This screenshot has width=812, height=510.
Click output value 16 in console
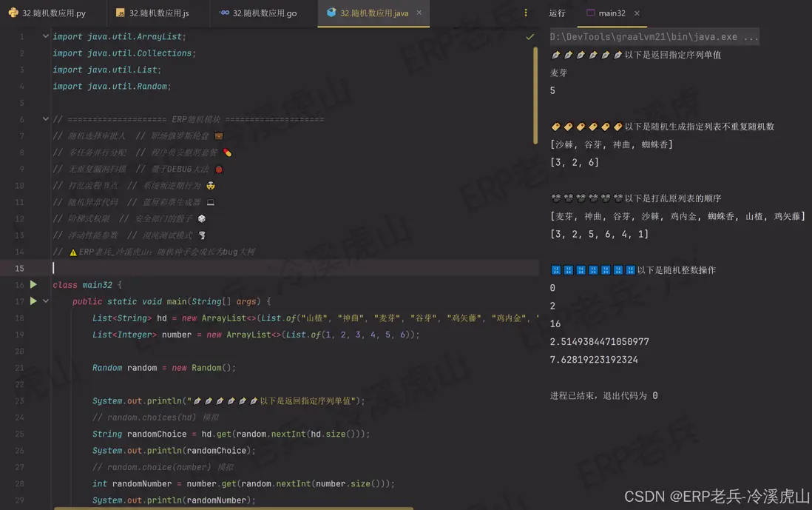tap(555, 324)
